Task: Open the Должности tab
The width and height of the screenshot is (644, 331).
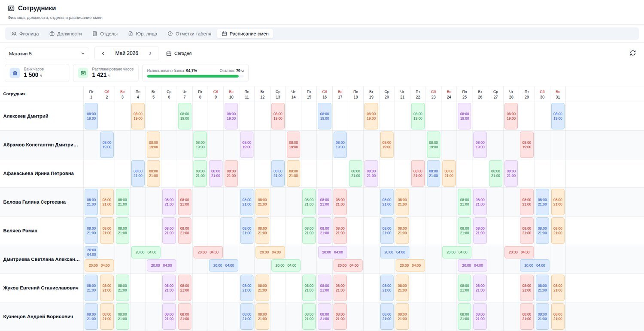Action: [x=66, y=33]
